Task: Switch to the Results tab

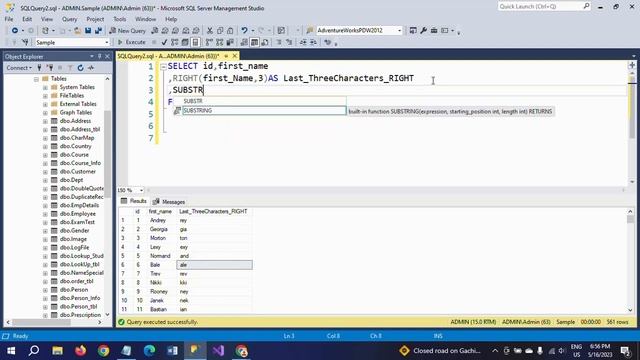Action: (133, 201)
